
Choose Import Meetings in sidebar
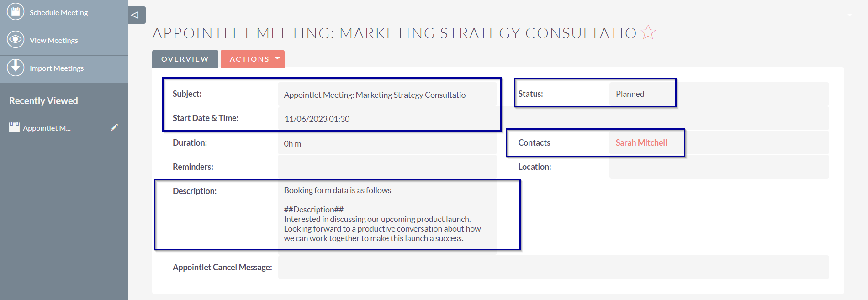pyautogui.click(x=57, y=68)
